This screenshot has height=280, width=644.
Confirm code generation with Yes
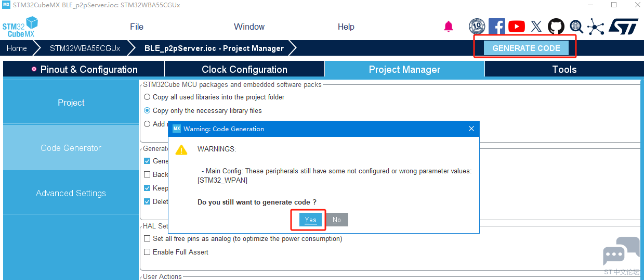click(310, 220)
